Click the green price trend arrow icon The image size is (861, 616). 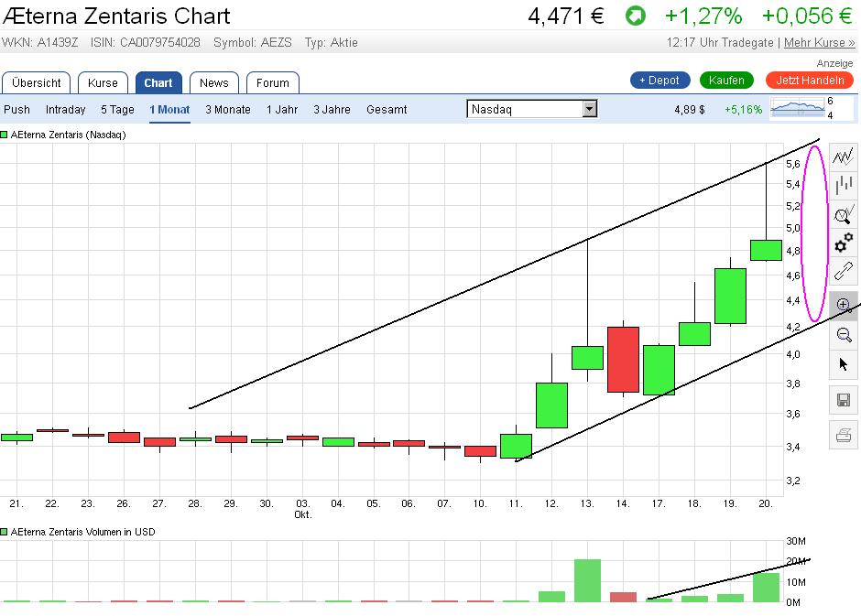pos(636,16)
